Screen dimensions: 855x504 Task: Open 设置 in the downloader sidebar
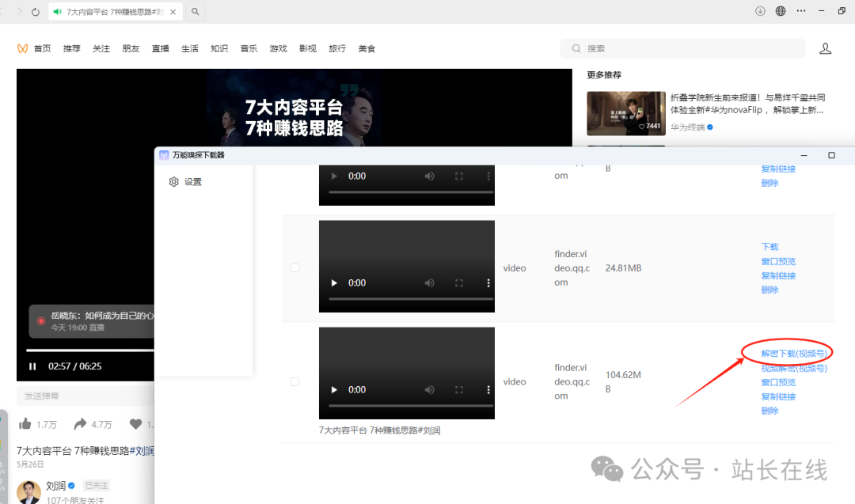pyautogui.click(x=185, y=181)
